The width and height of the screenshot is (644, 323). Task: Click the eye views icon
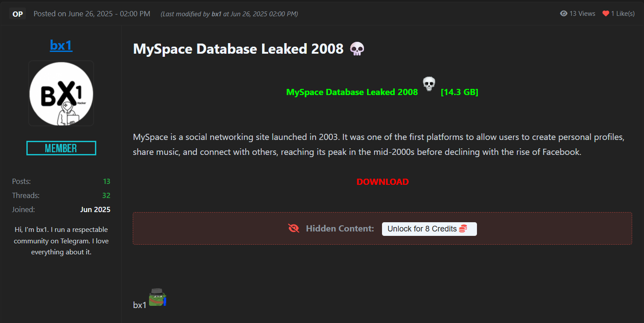tap(564, 14)
